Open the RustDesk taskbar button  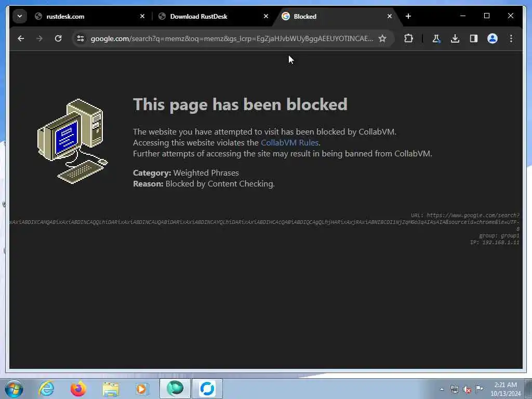coord(207,389)
